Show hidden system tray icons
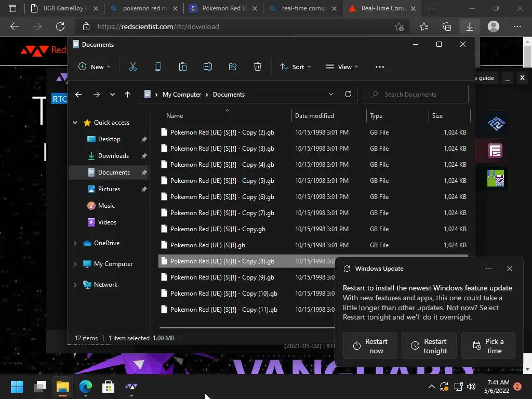532x399 pixels. 432,387
